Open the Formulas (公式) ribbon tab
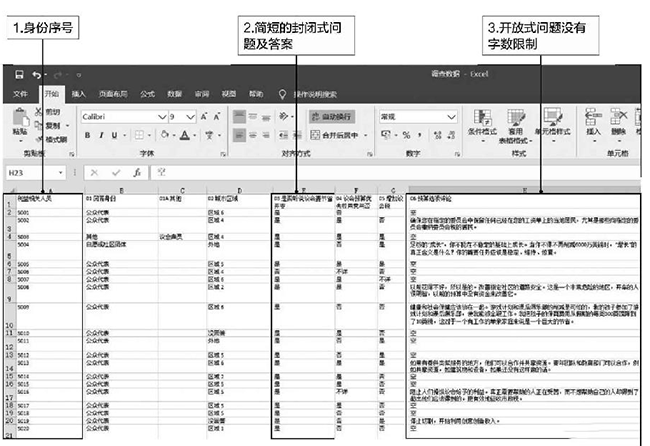 click(147, 94)
